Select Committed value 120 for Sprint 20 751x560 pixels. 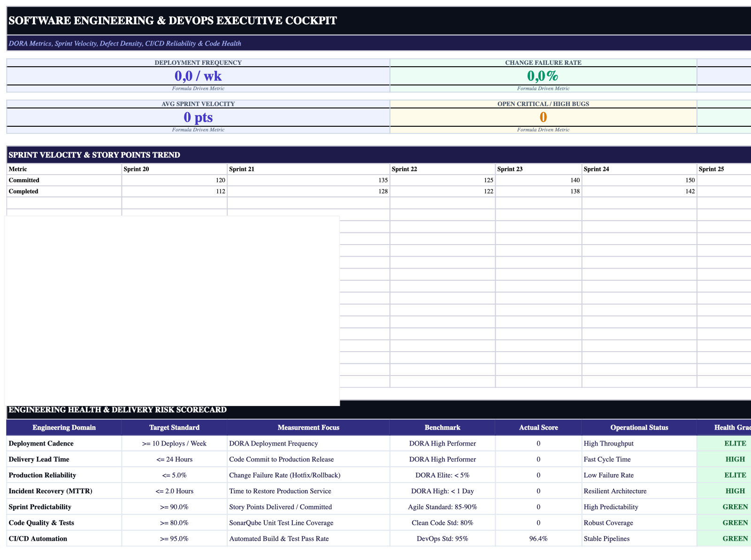[174, 180]
